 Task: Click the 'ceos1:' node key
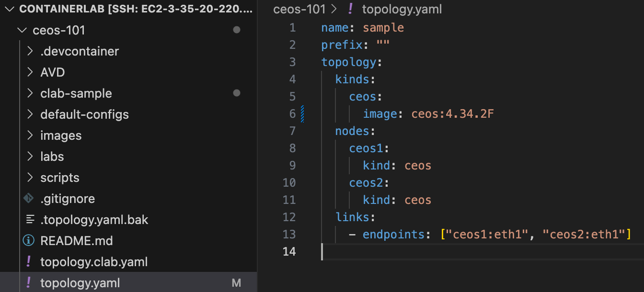[x=369, y=148]
